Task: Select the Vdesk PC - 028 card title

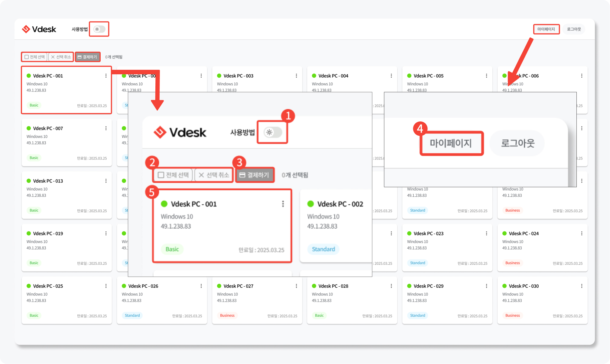Action: tap(333, 286)
